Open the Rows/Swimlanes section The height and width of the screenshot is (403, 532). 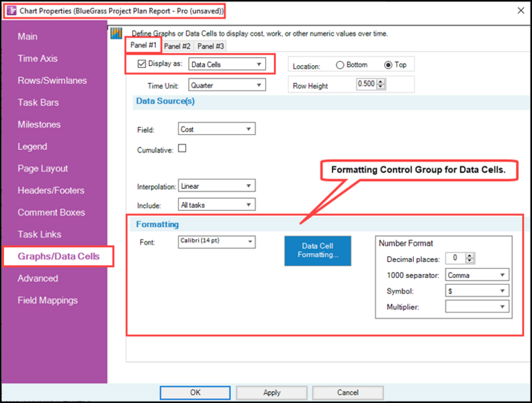52,81
